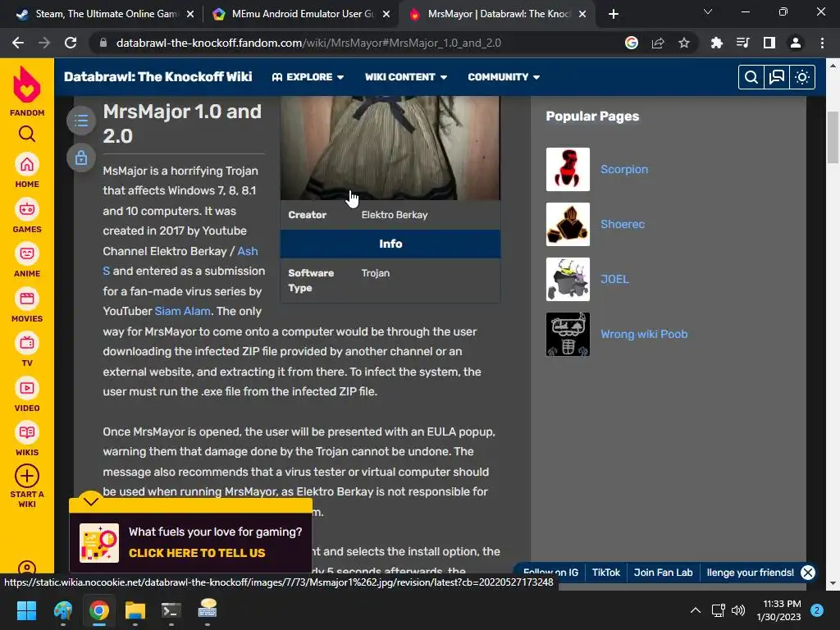Go to Fandom Home icon
The height and width of the screenshot is (630, 840).
pos(27,164)
